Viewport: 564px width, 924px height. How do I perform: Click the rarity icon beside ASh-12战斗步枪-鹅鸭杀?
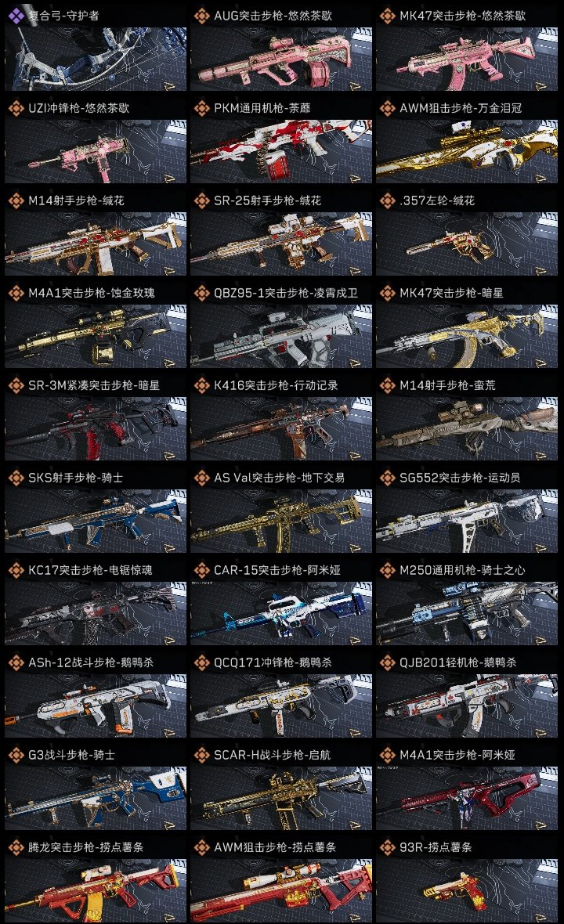(x=16, y=662)
